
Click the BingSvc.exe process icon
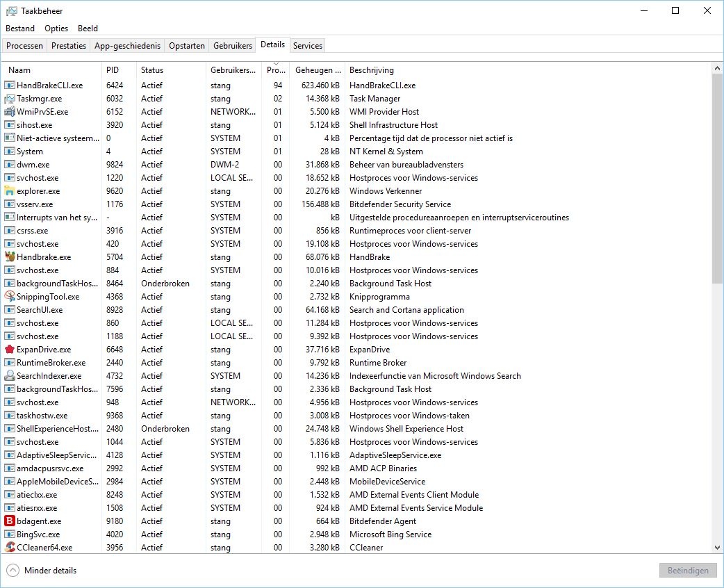(9, 534)
